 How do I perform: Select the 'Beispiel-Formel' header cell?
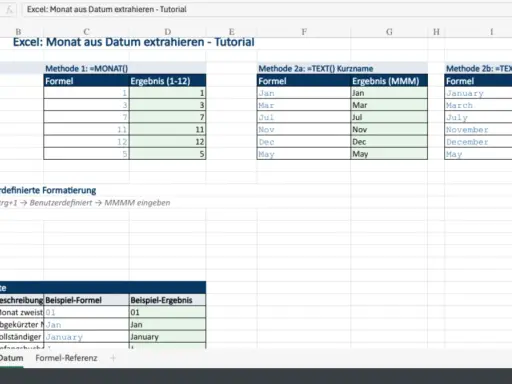(x=87, y=300)
